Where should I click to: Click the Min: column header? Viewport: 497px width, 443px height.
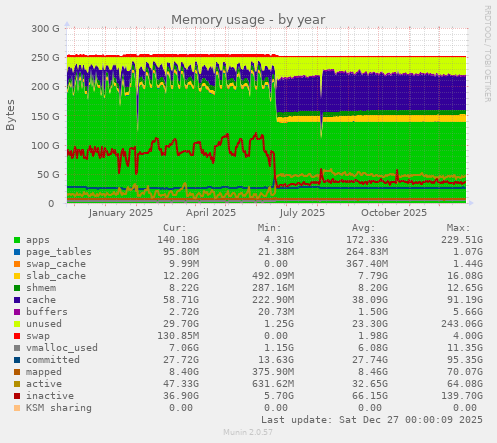coord(270,228)
